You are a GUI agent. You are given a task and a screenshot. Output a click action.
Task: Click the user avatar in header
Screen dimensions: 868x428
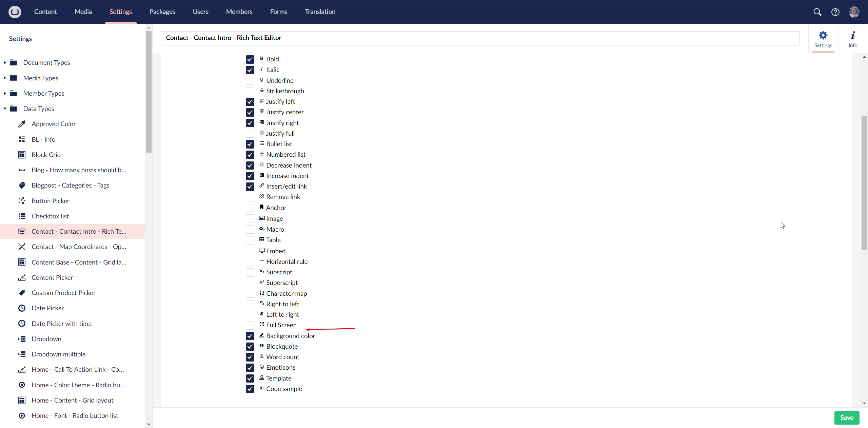tap(853, 12)
